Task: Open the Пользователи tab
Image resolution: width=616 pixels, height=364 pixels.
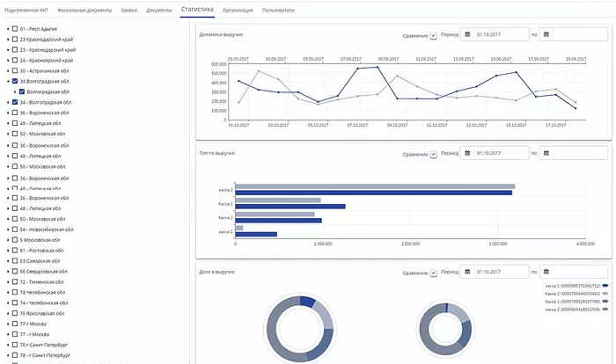Action: point(279,10)
